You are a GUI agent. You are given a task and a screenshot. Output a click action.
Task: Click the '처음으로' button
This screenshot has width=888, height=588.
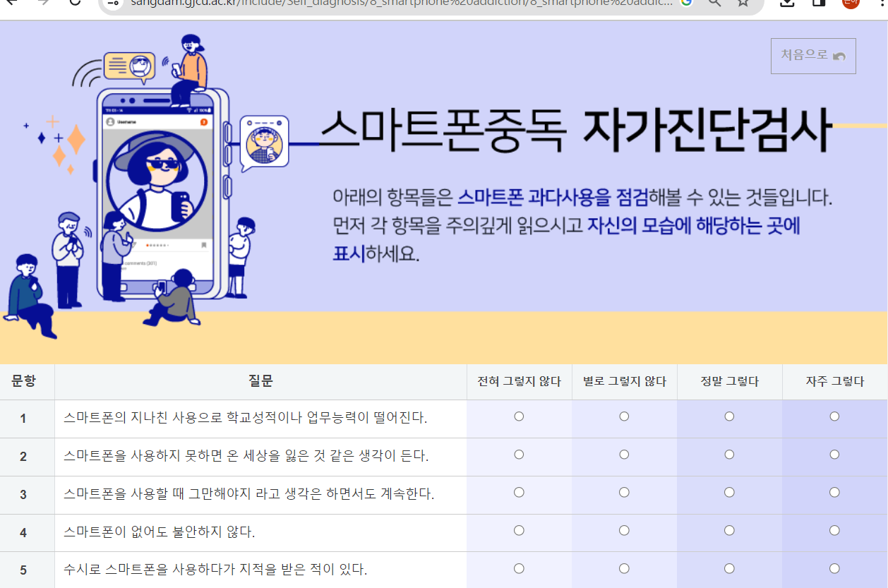[812, 56]
